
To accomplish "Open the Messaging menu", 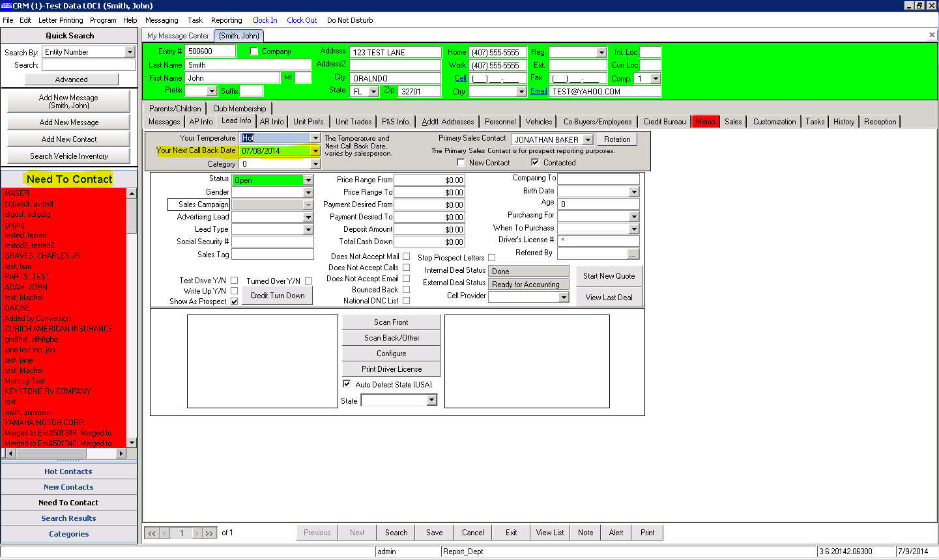I will coord(162,20).
